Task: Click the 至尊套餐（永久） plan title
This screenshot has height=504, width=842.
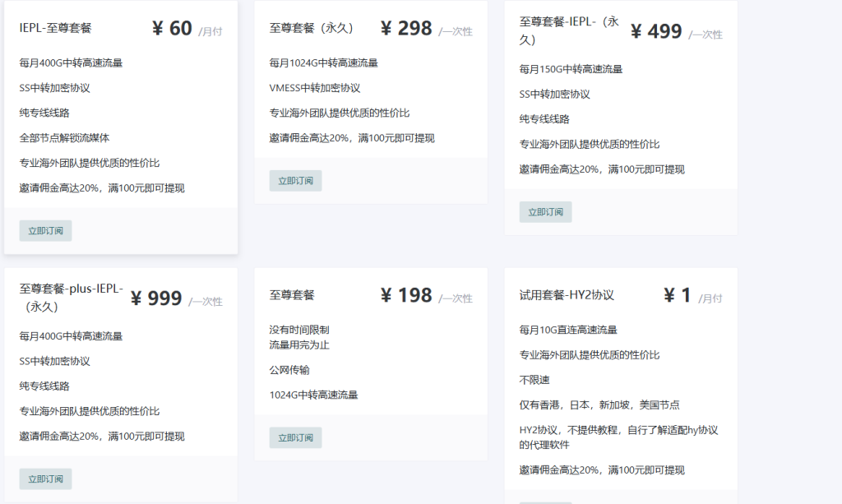Action: tap(312, 28)
